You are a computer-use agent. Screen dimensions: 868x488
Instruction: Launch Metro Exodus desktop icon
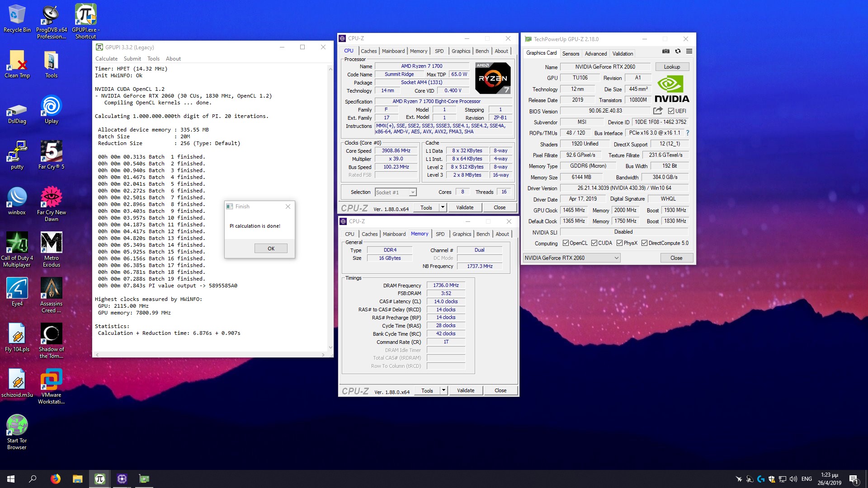point(51,250)
